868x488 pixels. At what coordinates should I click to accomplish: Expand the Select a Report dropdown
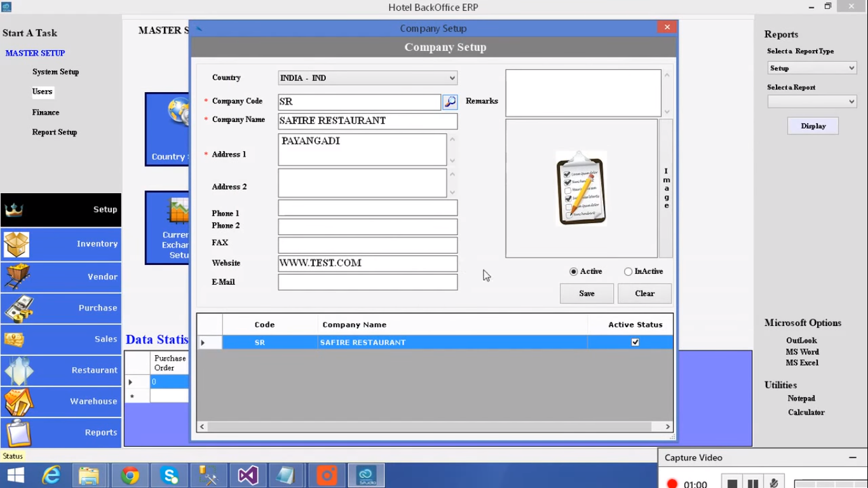click(851, 102)
